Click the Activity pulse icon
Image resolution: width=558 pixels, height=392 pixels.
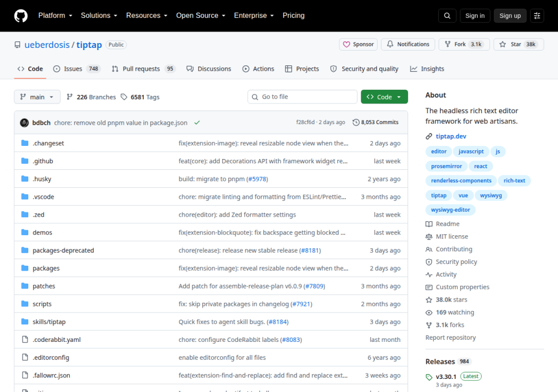point(429,274)
